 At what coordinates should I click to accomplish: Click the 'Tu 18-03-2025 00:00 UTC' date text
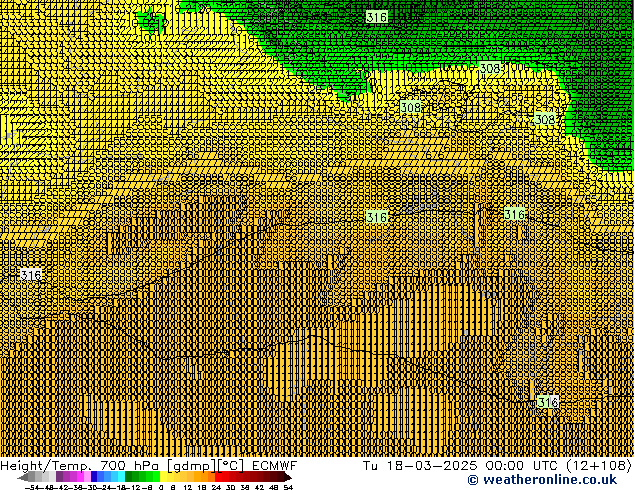click(x=460, y=466)
